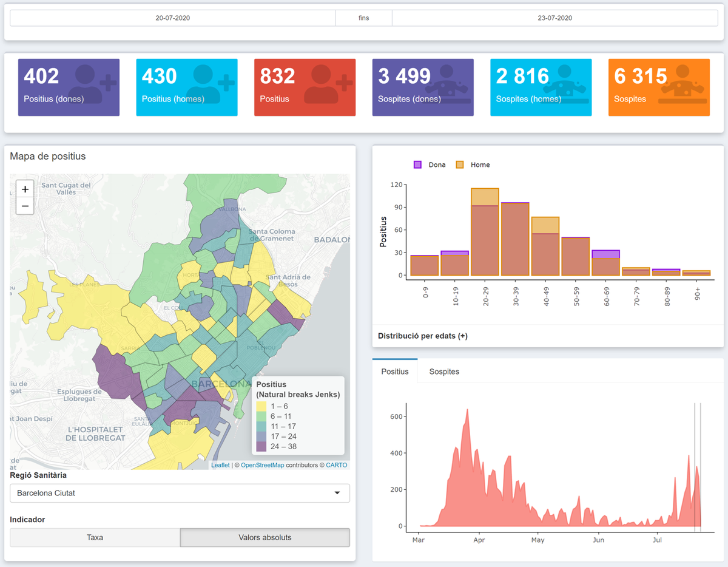Viewport: 728px width, 567px height.
Task: Click the Jul label on timeline axis
Action: pos(657,539)
